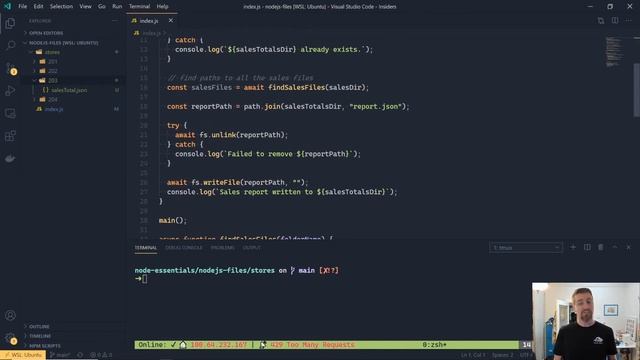Open the View menu
Viewport: 640px width, 360px height.
coord(85,6)
